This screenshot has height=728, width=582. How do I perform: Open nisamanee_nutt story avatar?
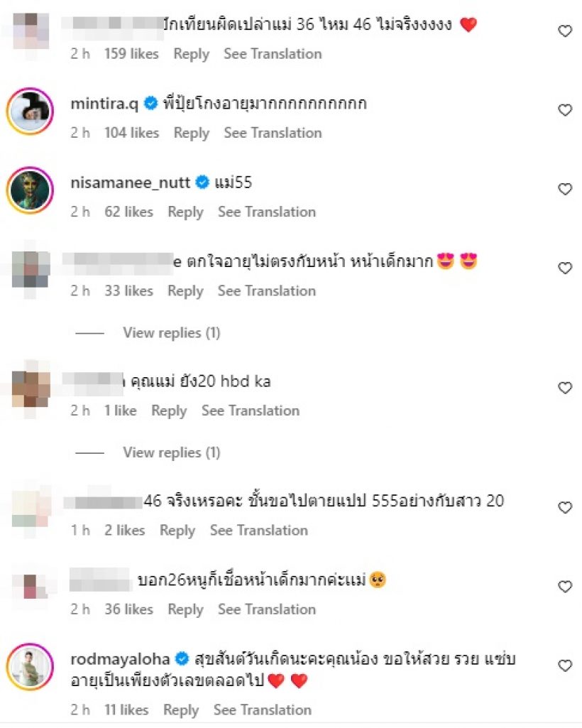point(30,190)
